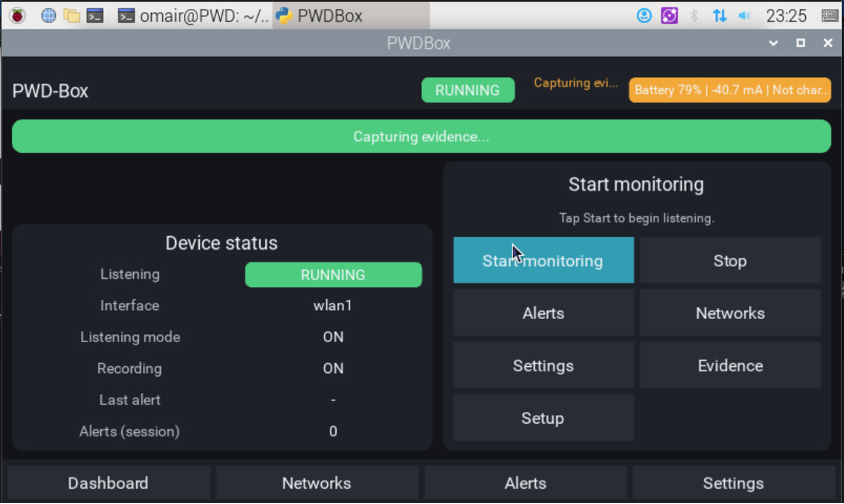Open Networks from the dashboard button grid
The width and height of the screenshot is (844, 504).
[x=730, y=313]
